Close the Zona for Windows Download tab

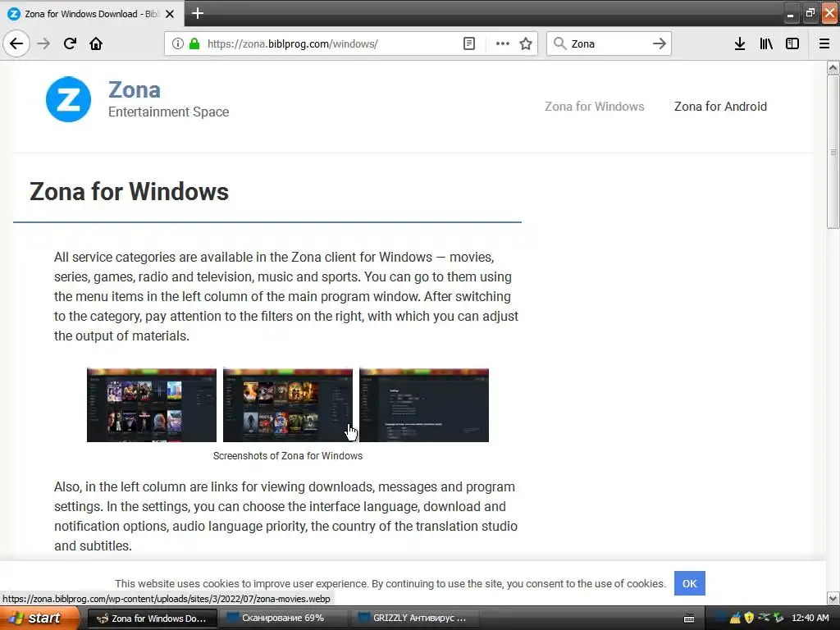click(170, 14)
